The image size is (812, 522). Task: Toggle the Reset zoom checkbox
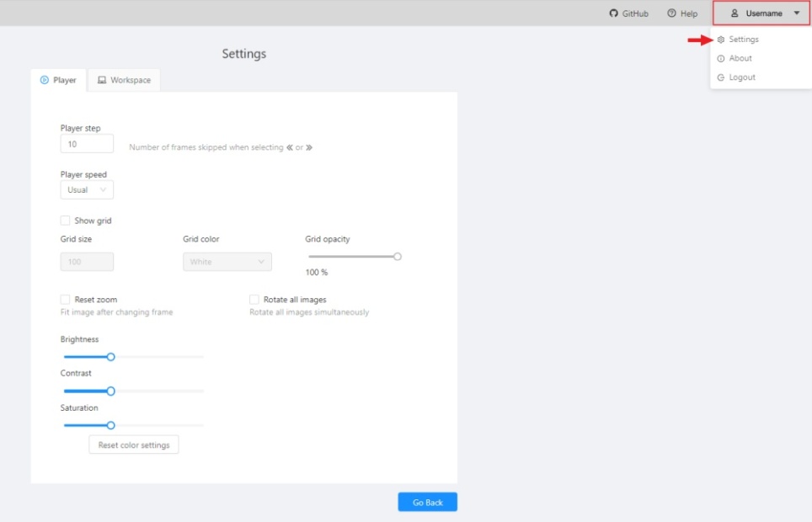65,300
